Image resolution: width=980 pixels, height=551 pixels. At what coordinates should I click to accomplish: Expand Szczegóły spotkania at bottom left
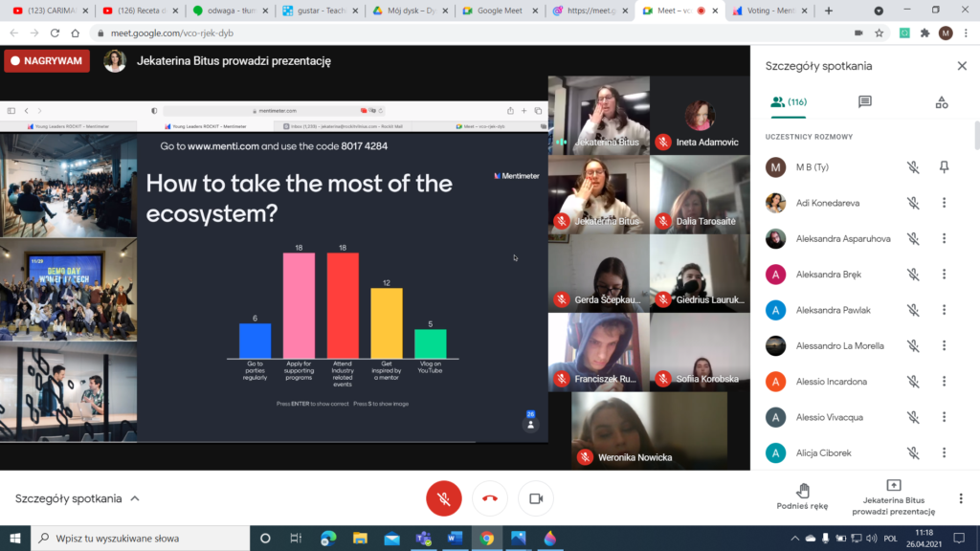tap(77, 498)
